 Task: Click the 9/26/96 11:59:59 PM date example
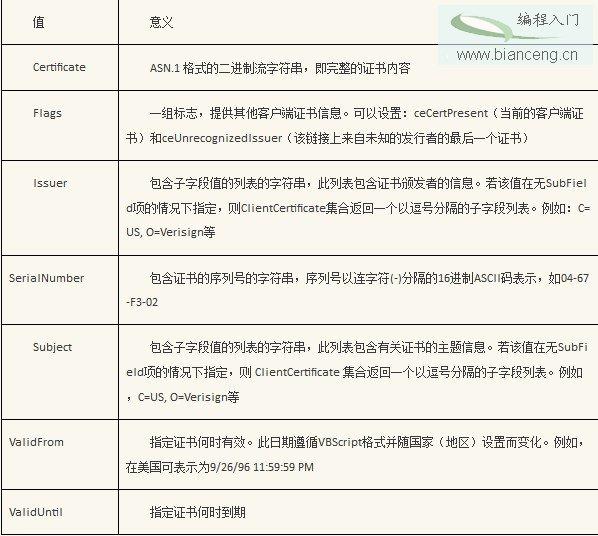[262, 467]
